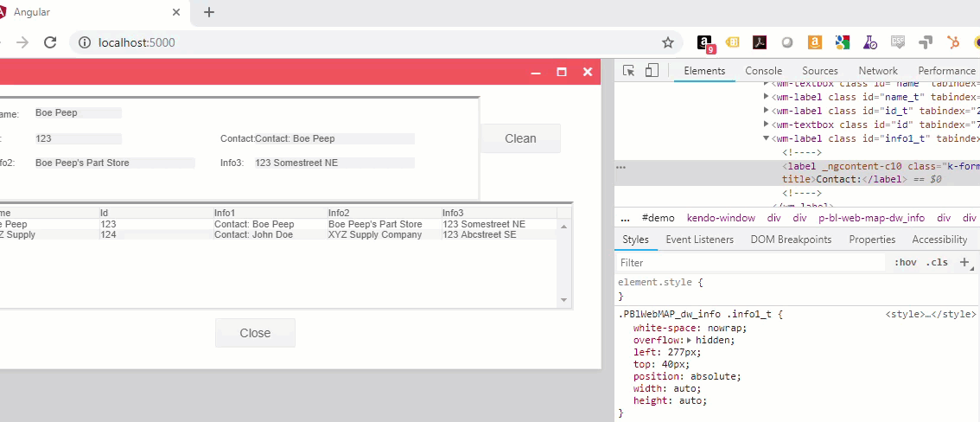Activate the DevTools inspect element picker
980x422 pixels.
629,71
